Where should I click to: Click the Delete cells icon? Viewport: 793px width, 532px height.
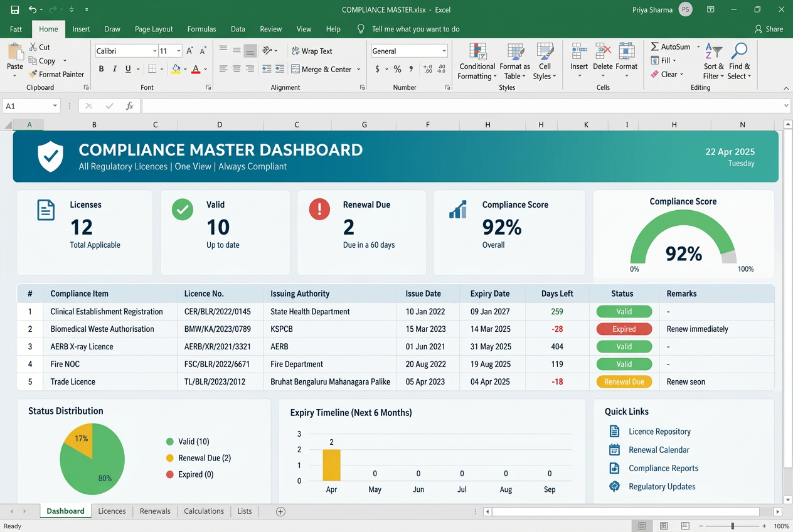click(x=603, y=51)
